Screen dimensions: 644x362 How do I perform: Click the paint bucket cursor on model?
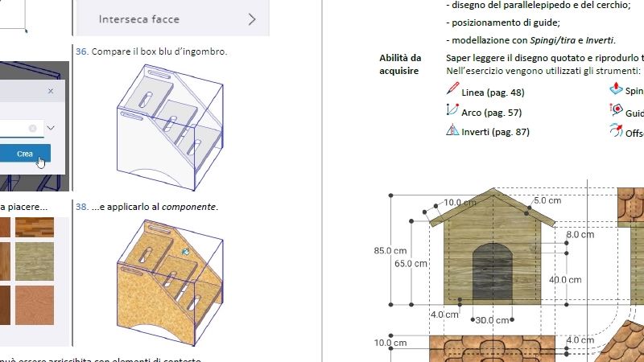pyautogui.click(x=186, y=252)
